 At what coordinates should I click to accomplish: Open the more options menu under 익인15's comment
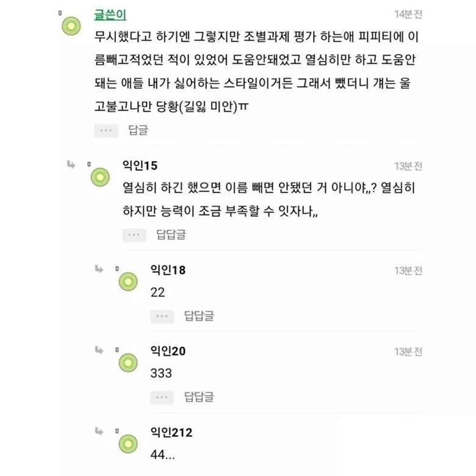134,236
